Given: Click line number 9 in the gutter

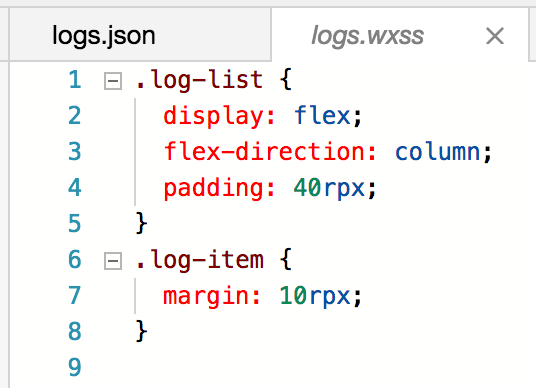Looking at the screenshot, I should [75, 367].
